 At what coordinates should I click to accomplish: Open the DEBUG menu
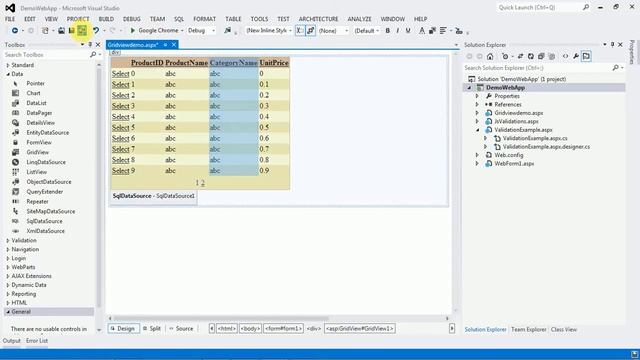point(131,19)
